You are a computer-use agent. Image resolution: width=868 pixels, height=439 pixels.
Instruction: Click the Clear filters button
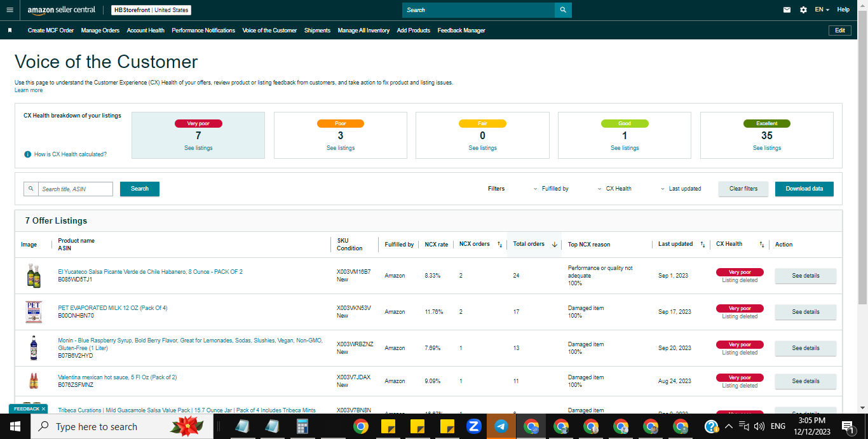point(743,189)
